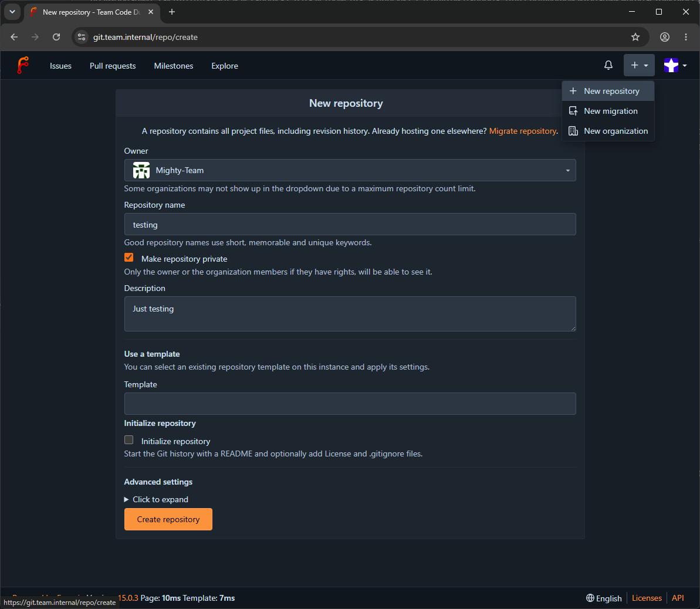Click the Owner dropdown caret arrow
Screen dimensions: 700x609
point(568,171)
